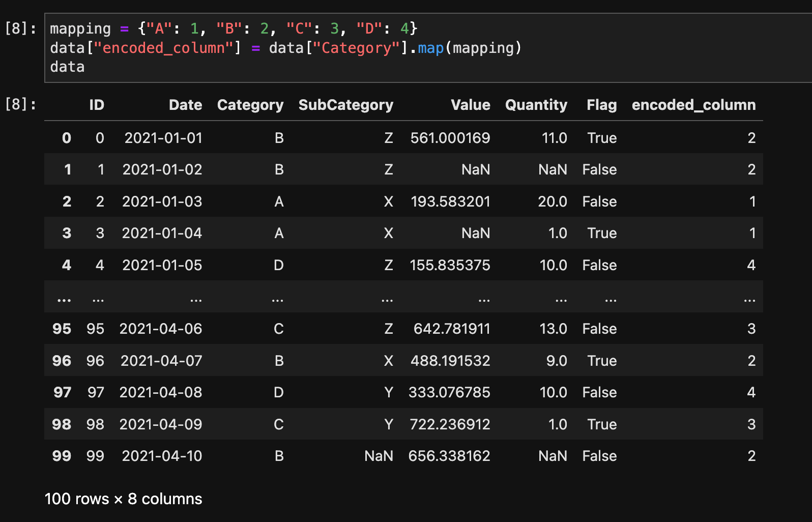812x522 pixels.
Task: Click the date cell 2021-04-06
Action: point(161,329)
